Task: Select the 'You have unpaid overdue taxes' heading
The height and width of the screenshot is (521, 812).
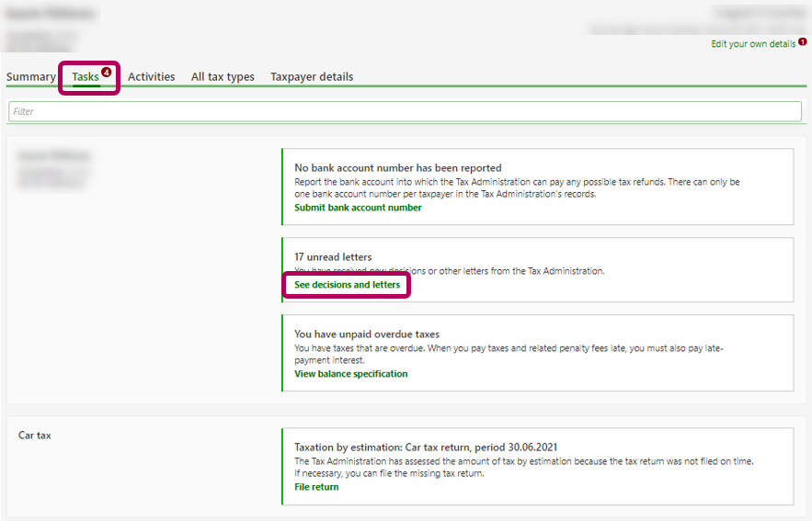Action: [367, 334]
